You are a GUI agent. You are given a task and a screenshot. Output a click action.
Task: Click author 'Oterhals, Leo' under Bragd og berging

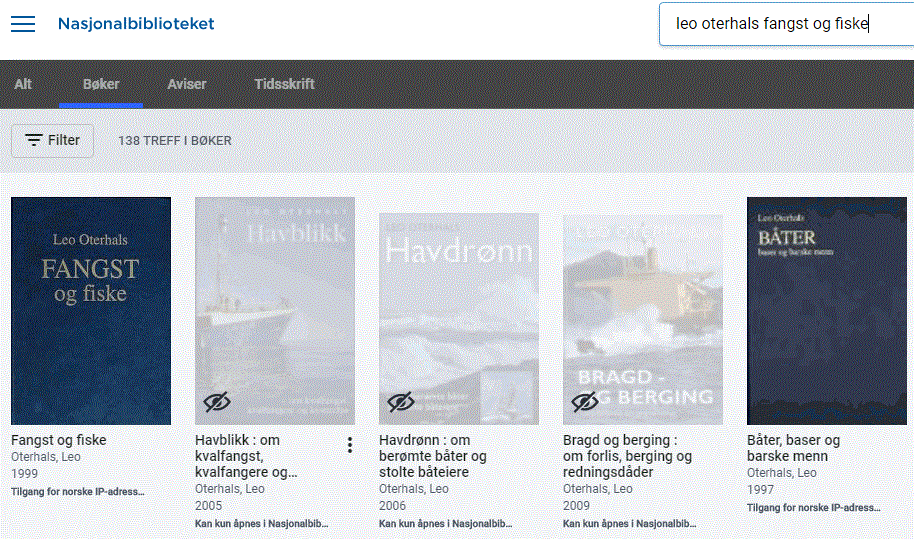pos(598,489)
